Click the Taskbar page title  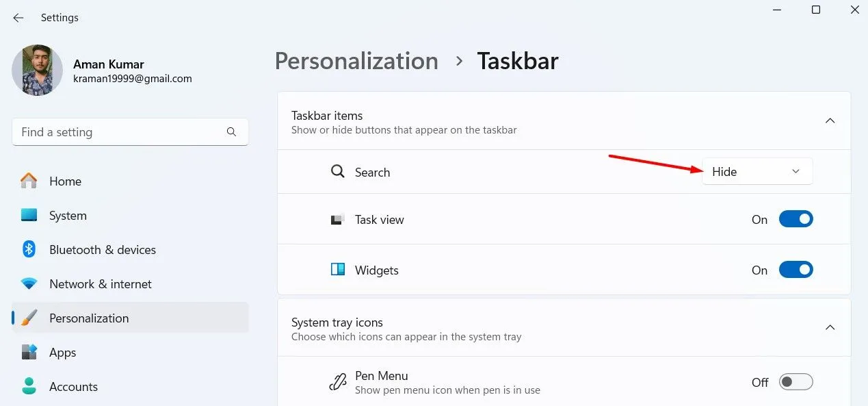point(518,61)
